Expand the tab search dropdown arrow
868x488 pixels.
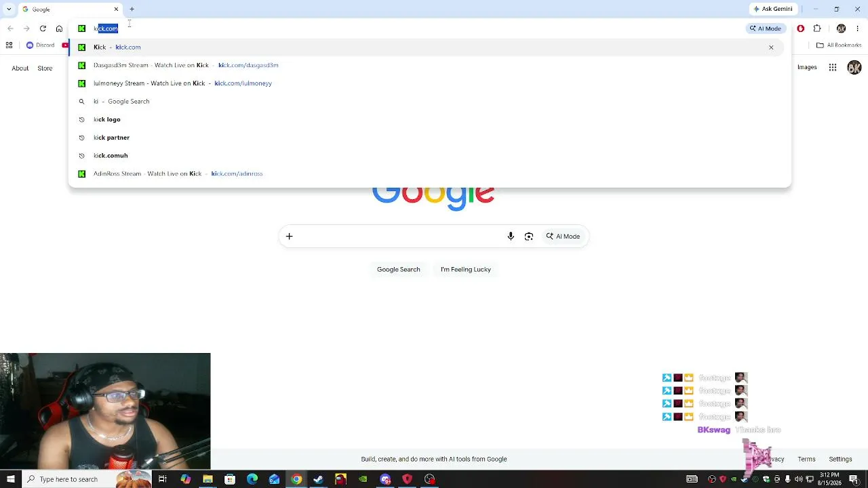(9, 9)
